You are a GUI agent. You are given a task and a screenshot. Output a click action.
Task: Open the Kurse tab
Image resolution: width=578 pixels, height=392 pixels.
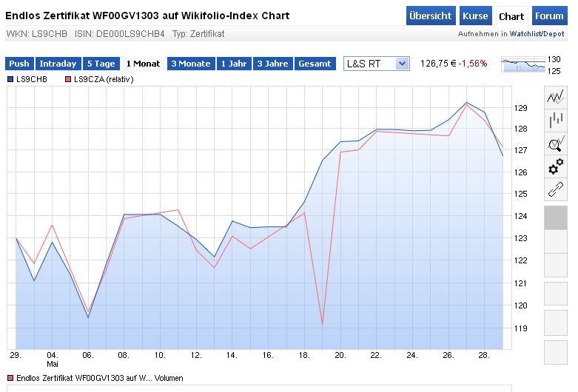[x=475, y=16]
